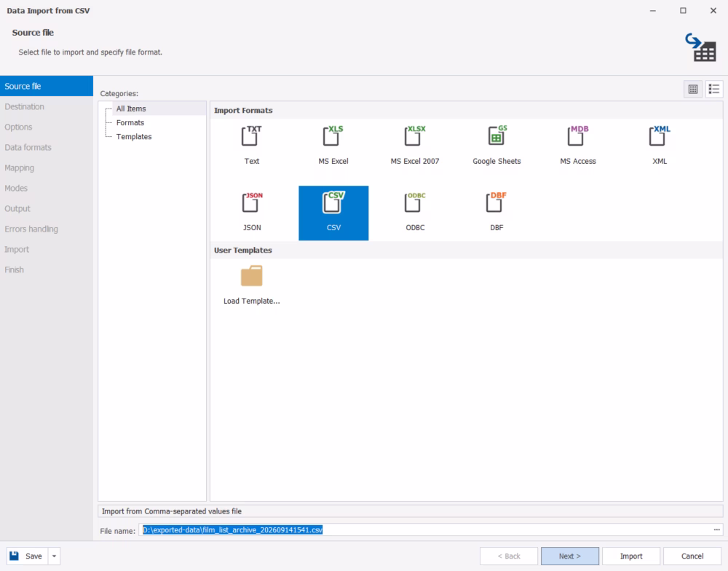The height and width of the screenshot is (571, 728).
Task: Go to the Destination wizard page
Action: 47,106
